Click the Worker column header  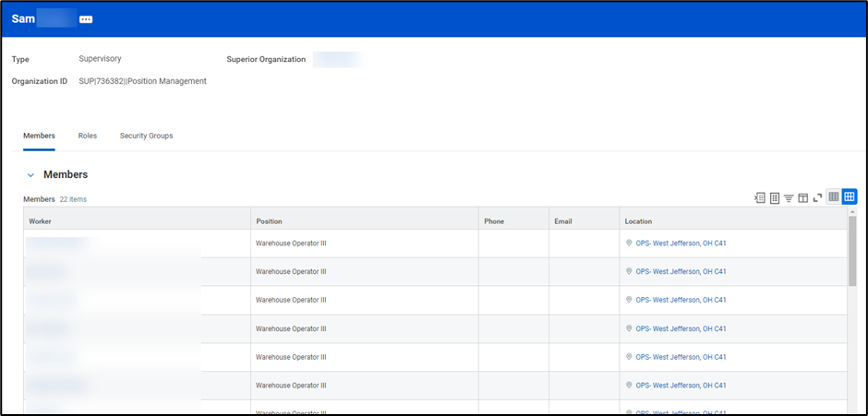click(40, 221)
